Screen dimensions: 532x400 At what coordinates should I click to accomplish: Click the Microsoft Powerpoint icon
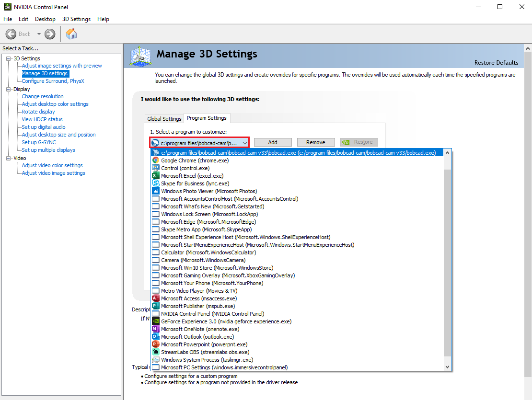(x=155, y=344)
